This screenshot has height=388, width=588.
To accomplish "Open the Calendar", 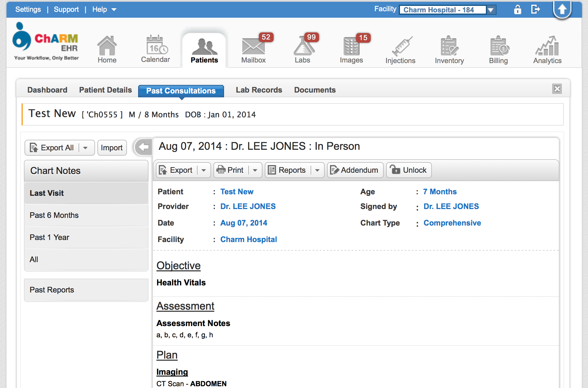I will [156, 49].
